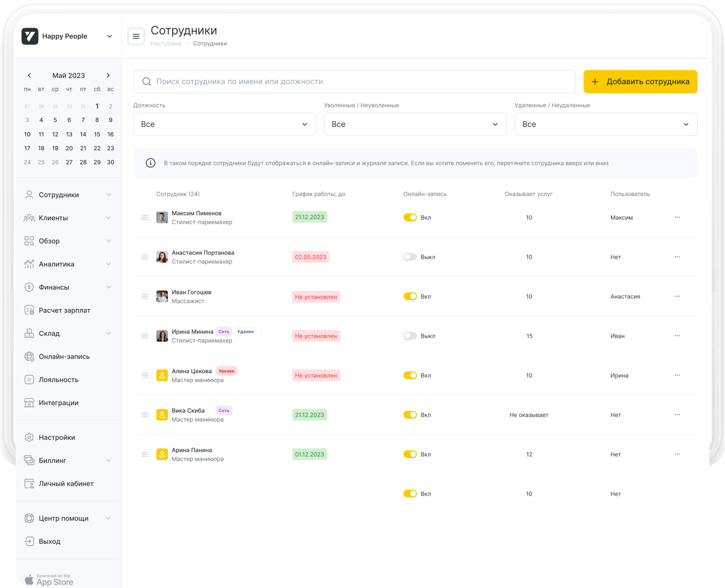The height and width of the screenshot is (588, 725).
Task: Open the Должность filter dropdown
Action: pyautogui.click(x=224, y=124)
